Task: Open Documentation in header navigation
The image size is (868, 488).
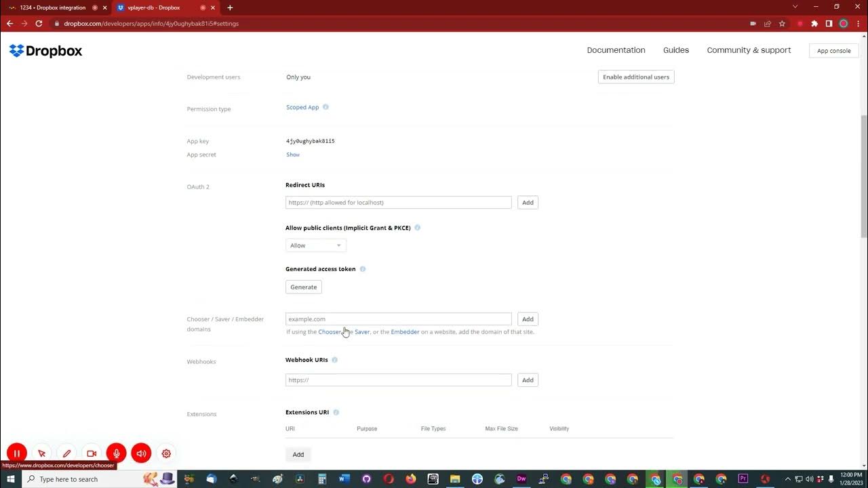Action: pyautogui.click(x=616, y=50)
